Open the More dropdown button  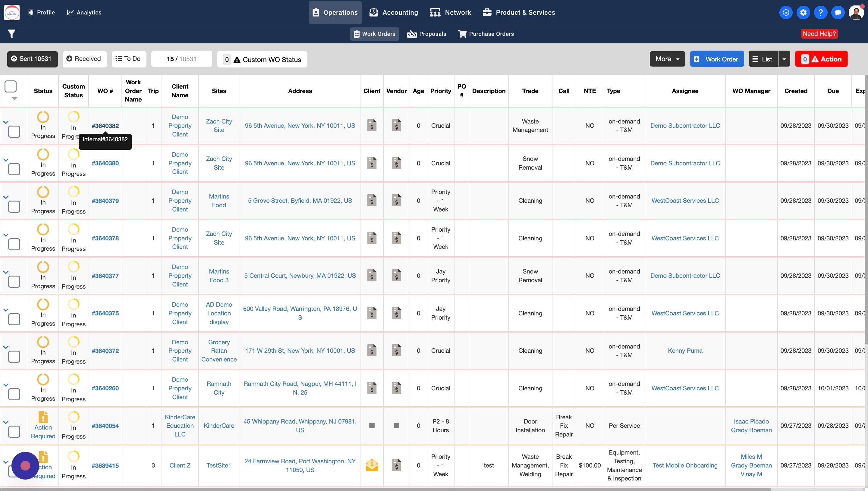coord(667,59)
